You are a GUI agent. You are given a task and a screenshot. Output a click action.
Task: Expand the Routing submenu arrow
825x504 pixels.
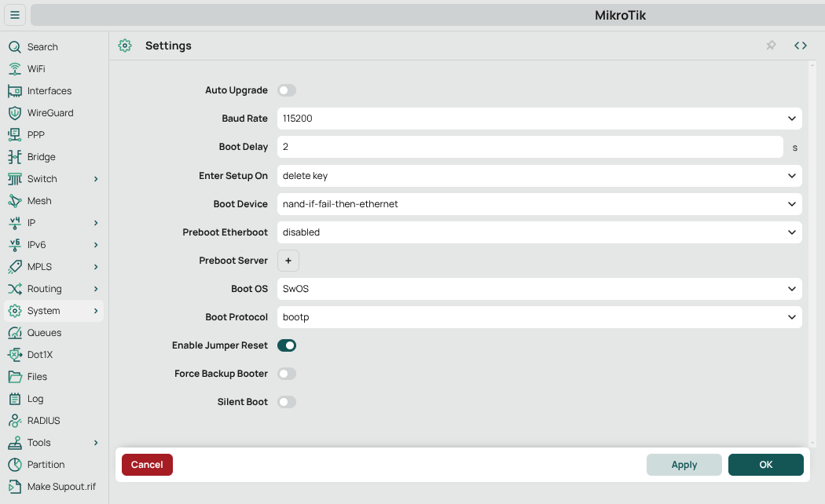(96, 289)
